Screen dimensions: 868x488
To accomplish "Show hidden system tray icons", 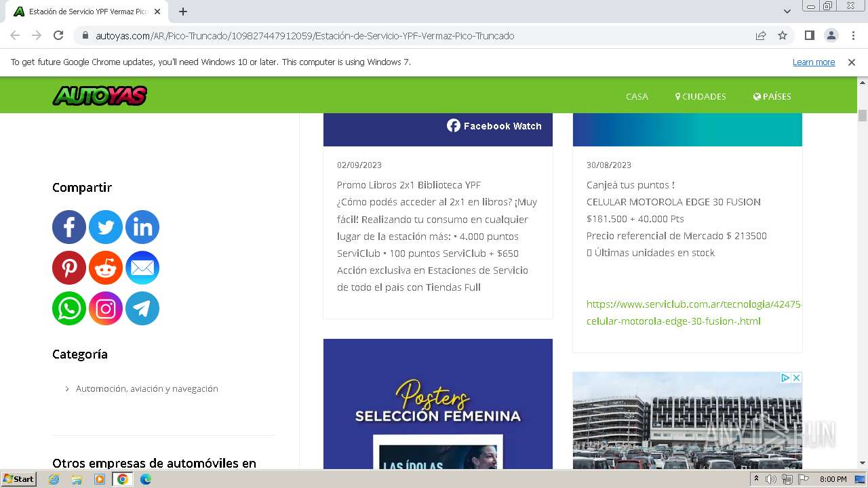I will 756,479.
